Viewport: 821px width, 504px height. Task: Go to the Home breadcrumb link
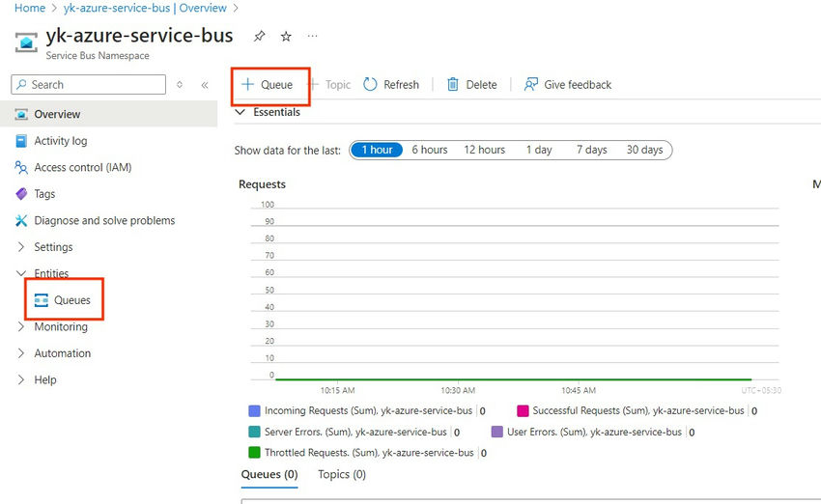[30, 8]
